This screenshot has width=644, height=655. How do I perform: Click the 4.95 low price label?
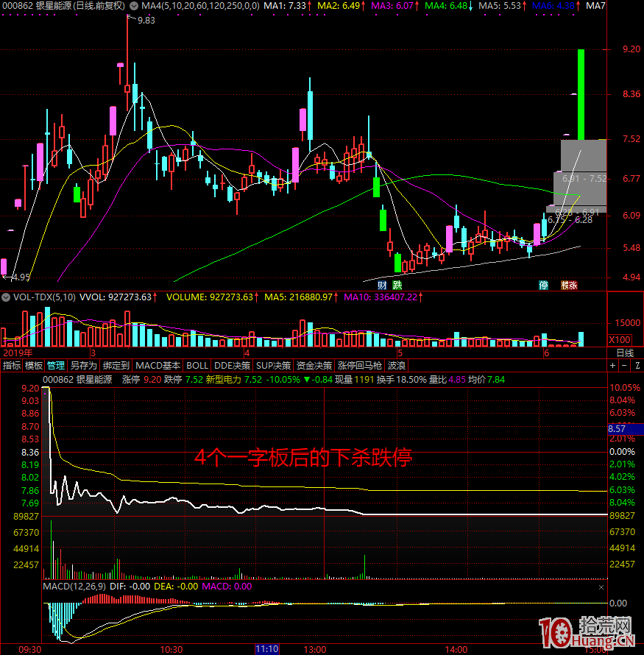point(21,277)
